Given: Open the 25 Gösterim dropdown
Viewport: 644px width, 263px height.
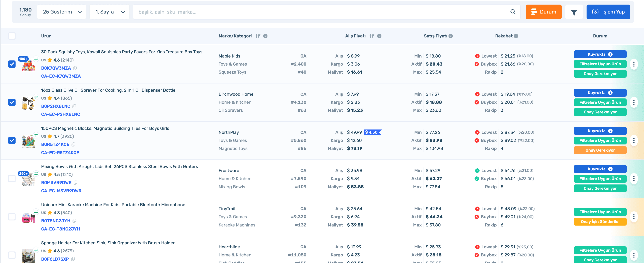Looking at the screenshot, I should (x=61, y=12).
